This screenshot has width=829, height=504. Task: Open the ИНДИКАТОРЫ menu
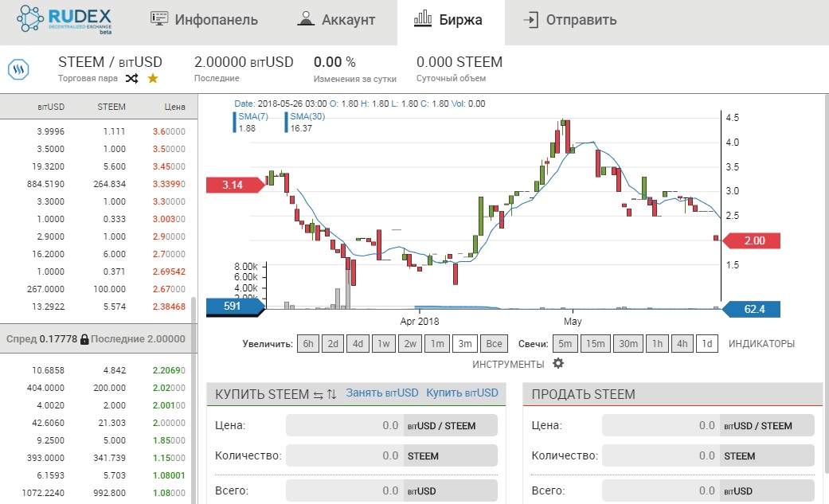coord(761,344)
